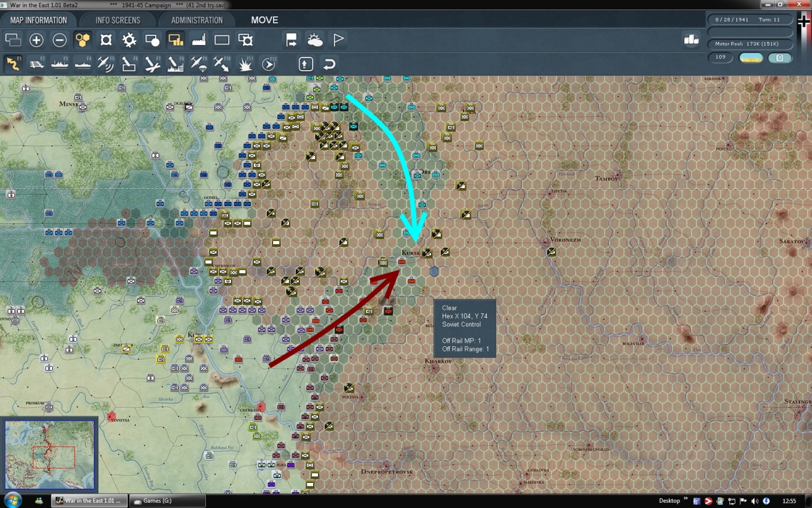Toggle the plain rectangle overlay icon

click(222, 40)
